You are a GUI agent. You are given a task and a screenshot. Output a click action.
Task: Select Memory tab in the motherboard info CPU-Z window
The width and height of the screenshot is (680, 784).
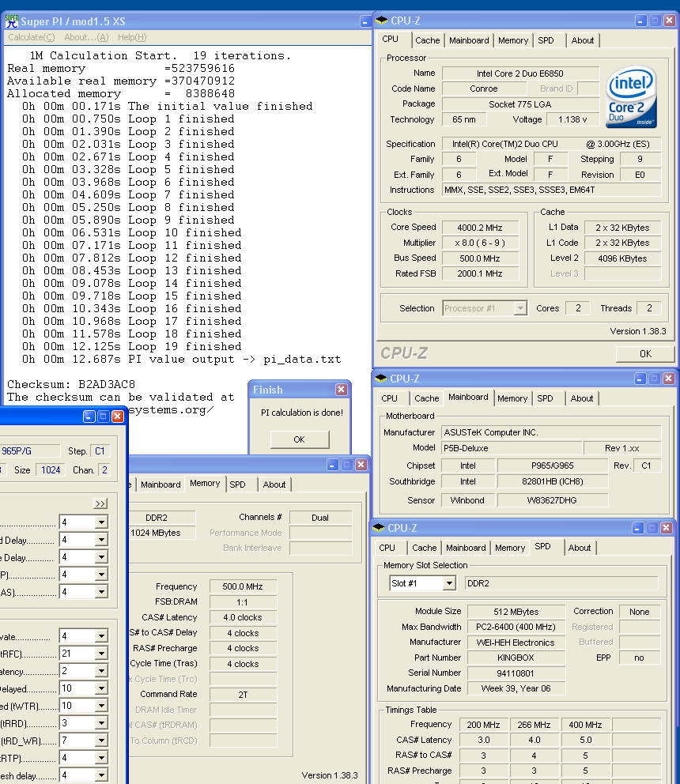click(512, 398)
